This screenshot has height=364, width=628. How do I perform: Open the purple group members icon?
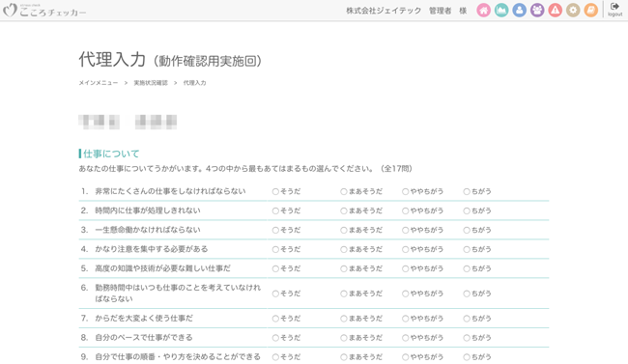[x=537, y=11]
